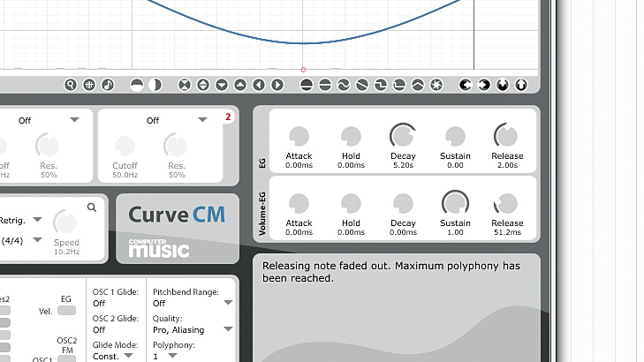644x362 pixels.
Task: Open the (4/4) time dropdown
Action: click(x=37, y=239)
